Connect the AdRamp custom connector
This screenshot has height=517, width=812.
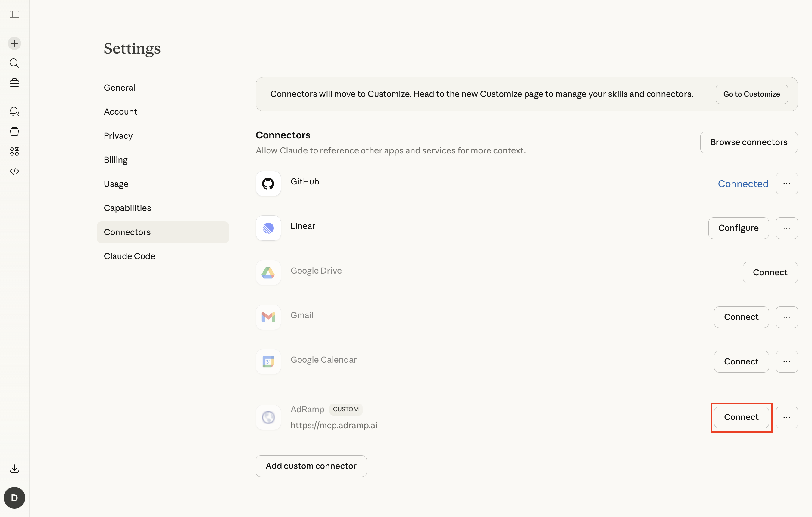point(741,417)
